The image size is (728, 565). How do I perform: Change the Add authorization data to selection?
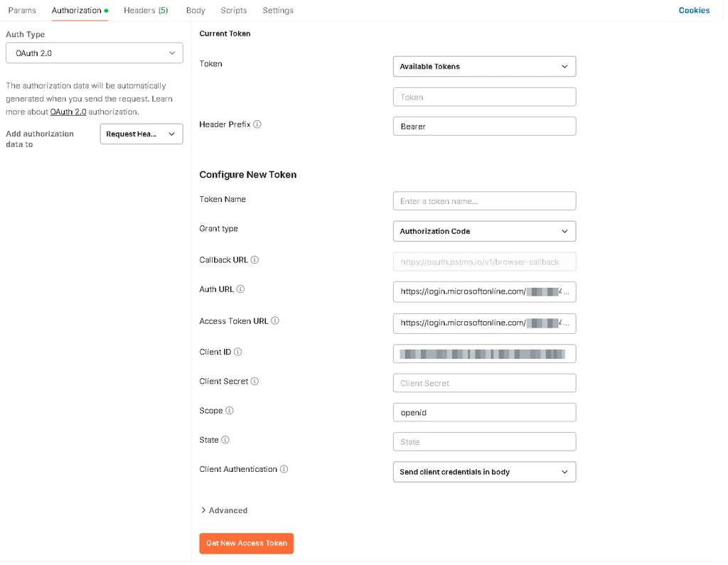click(x=141, y=134)
